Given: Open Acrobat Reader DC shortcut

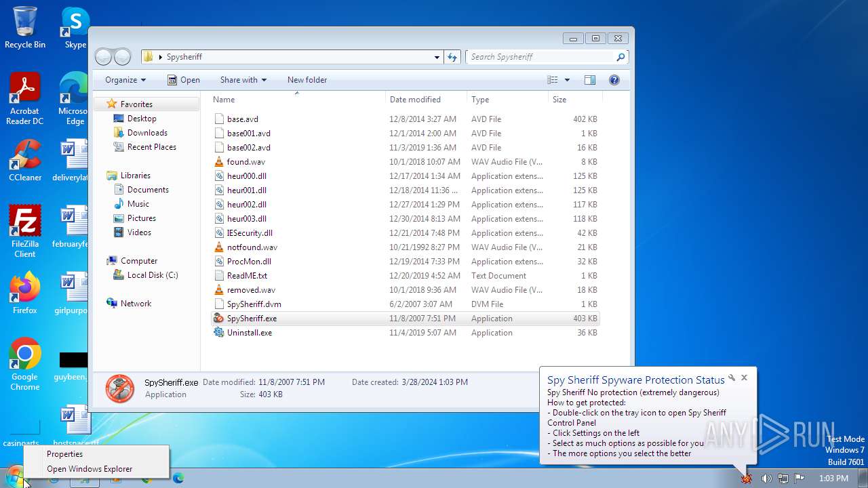Looking at the screenshot, I should coord(25,99).
